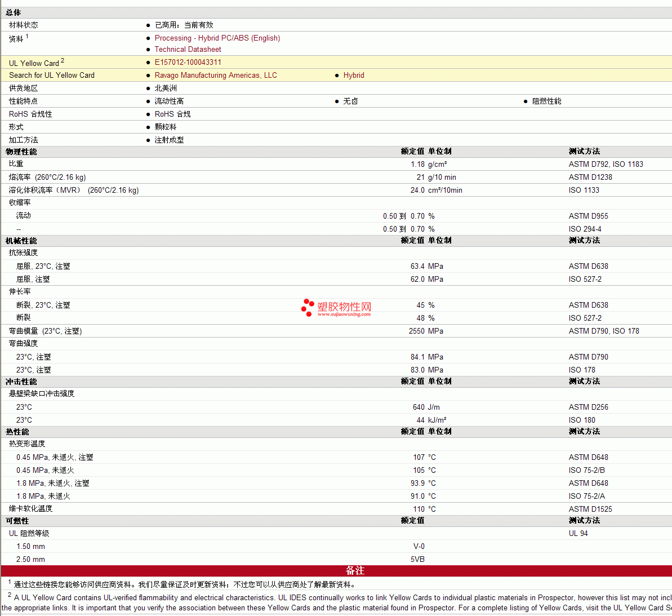The width and height of the screenshot is (672, 616).
Task: Click the 备注 red banner heading
Action: coord(355,570)
